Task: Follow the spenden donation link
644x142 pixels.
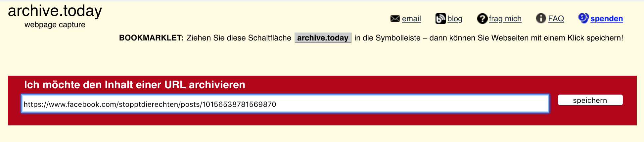Action: coord(607,19)
